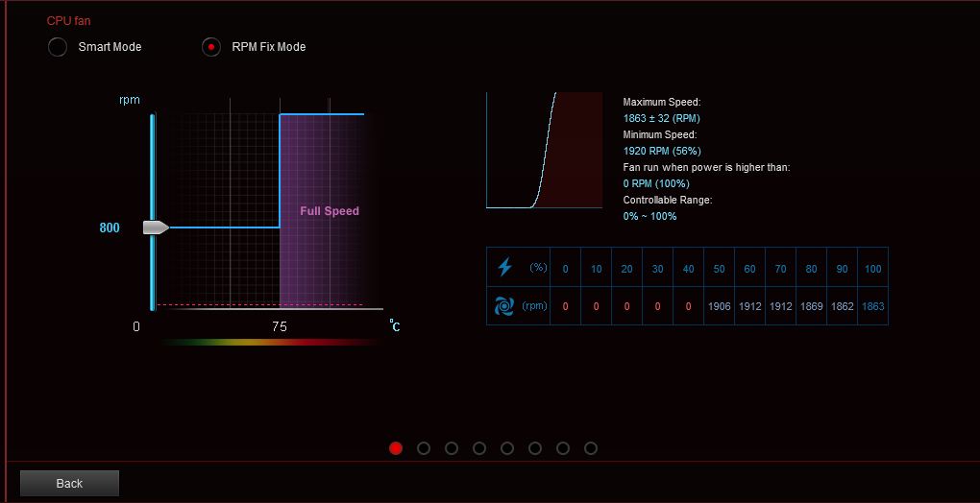Click the 1912 rpm cell under 60%

pyautogui.click(x=750, y=306)
